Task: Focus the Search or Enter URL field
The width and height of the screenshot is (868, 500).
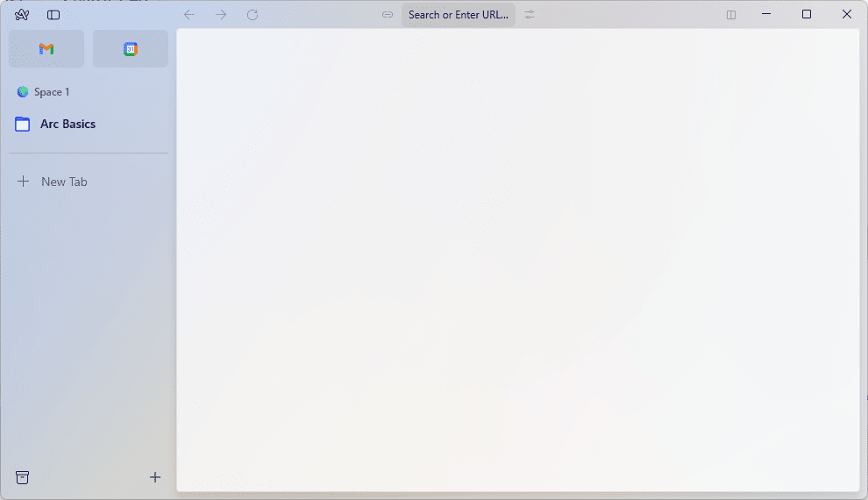Action: click(458, 15)
